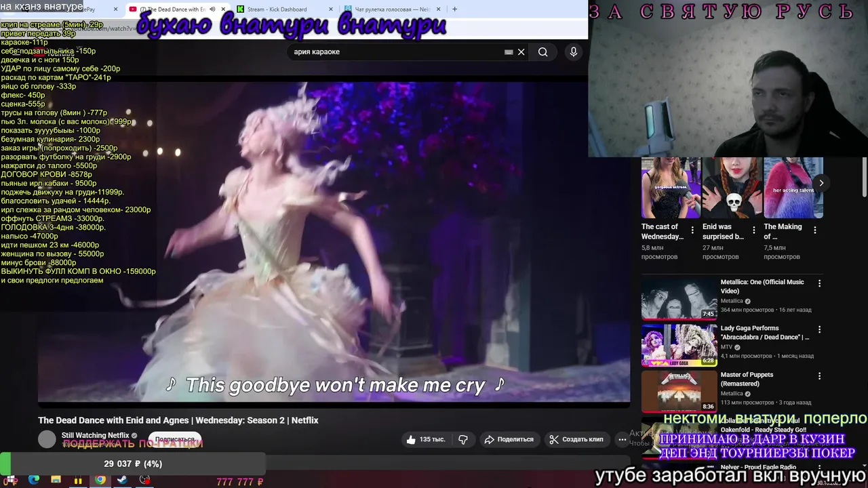
Task: Mute tab via speaker icon on Dead Dance tab
Action: click(212, 9)
